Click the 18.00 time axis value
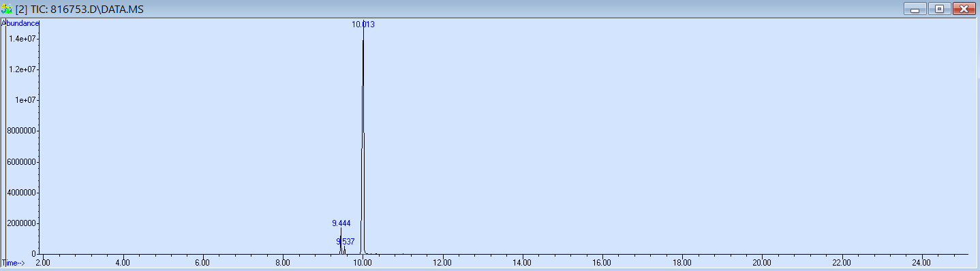This screenshot has height=271, width=980. point(682,262)
